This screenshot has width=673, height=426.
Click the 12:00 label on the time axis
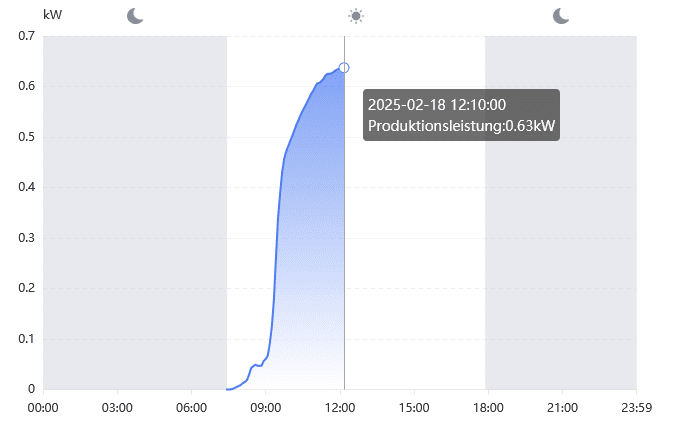click(340, 407)
